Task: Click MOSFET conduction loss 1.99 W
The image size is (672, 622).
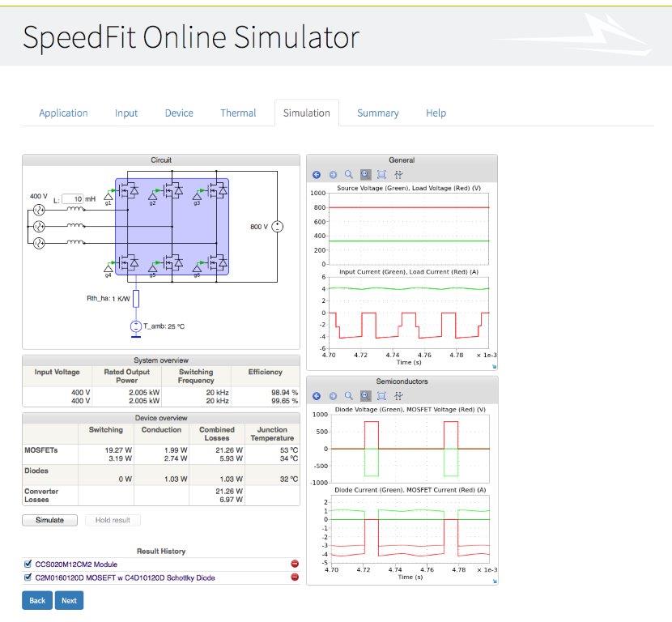Action: click(176, 450)
